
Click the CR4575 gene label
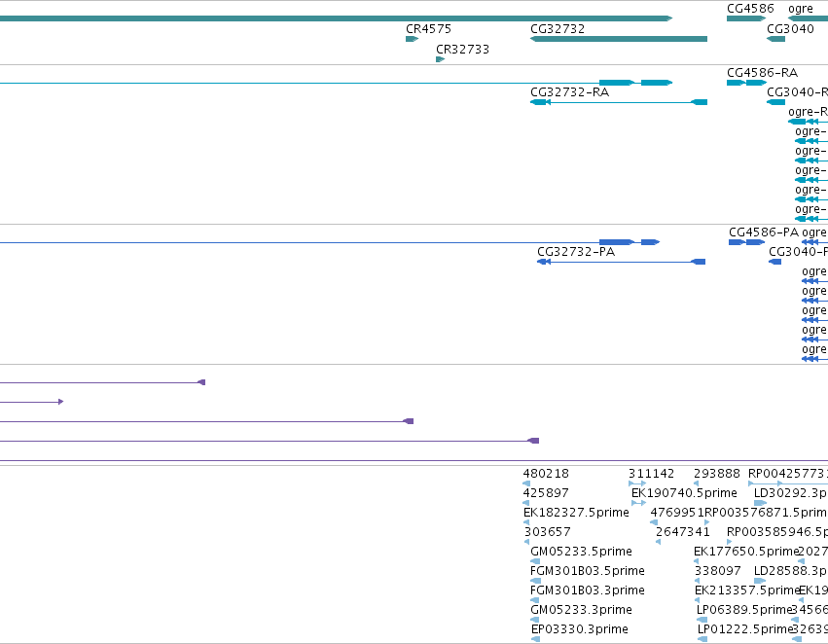pyautogui.click(x=428, y=29)
